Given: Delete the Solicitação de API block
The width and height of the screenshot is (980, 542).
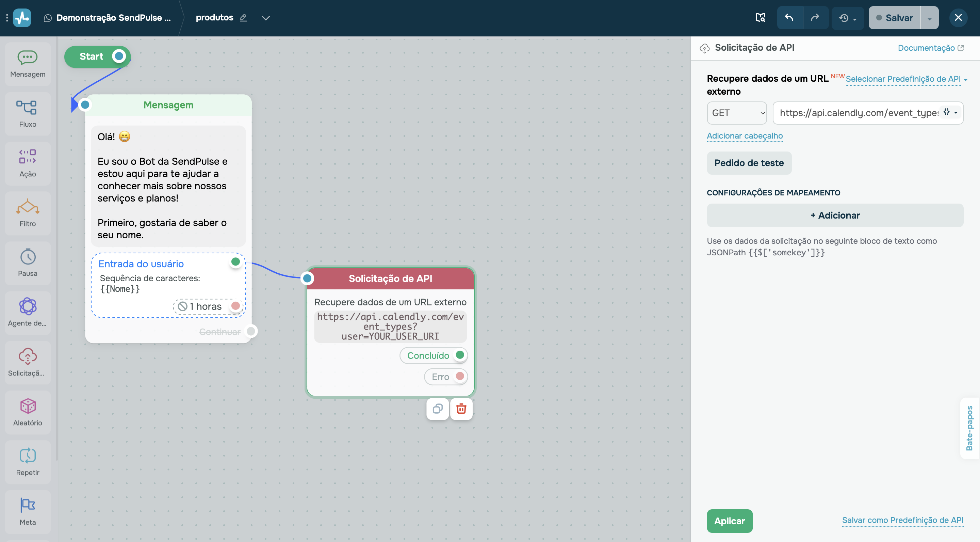Looking at the screenshot, I should coord(461,409).
